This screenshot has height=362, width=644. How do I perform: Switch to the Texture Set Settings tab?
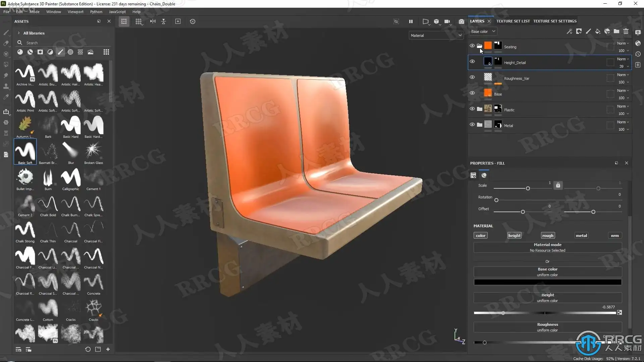click(555, 21)
